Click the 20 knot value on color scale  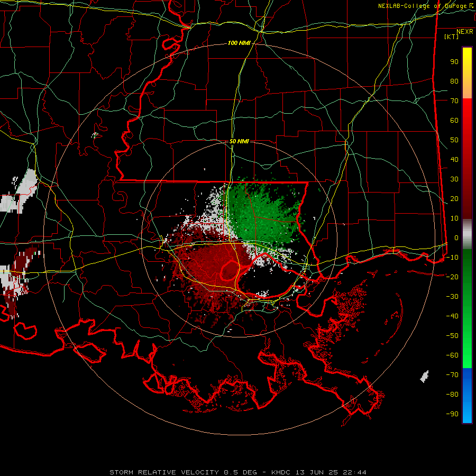tap(454, 199)
